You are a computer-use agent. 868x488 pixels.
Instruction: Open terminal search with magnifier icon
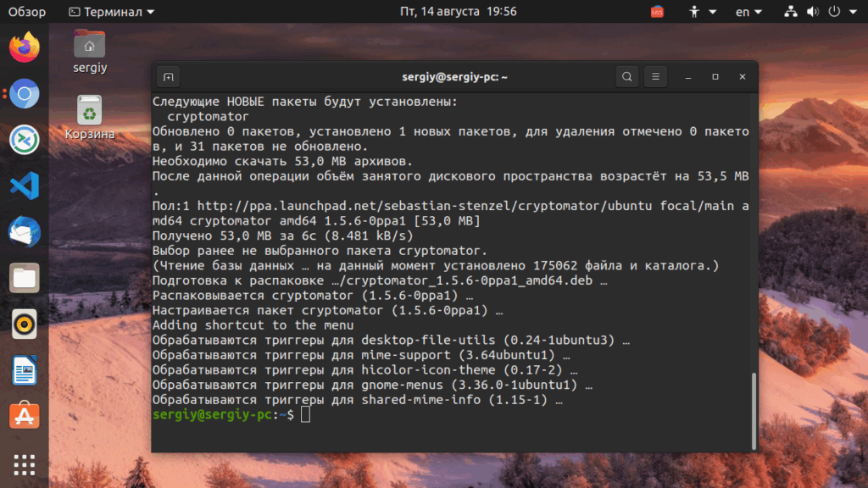click(626, 77)
